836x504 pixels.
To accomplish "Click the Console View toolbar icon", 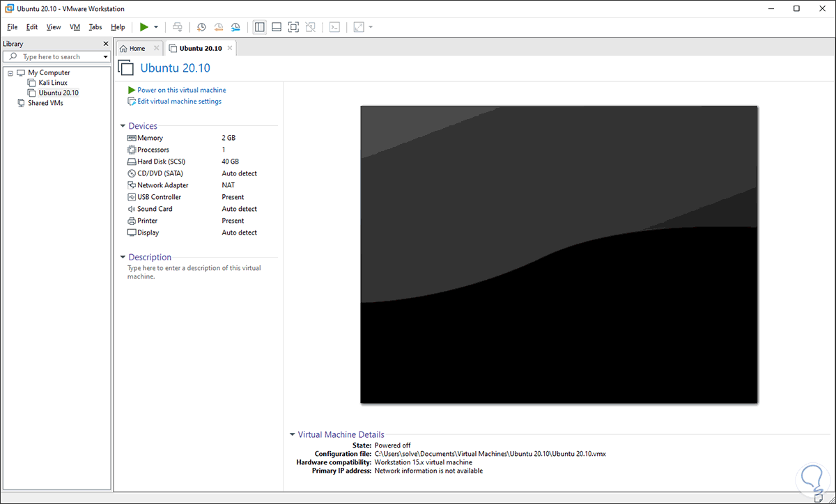I will 335,27.
